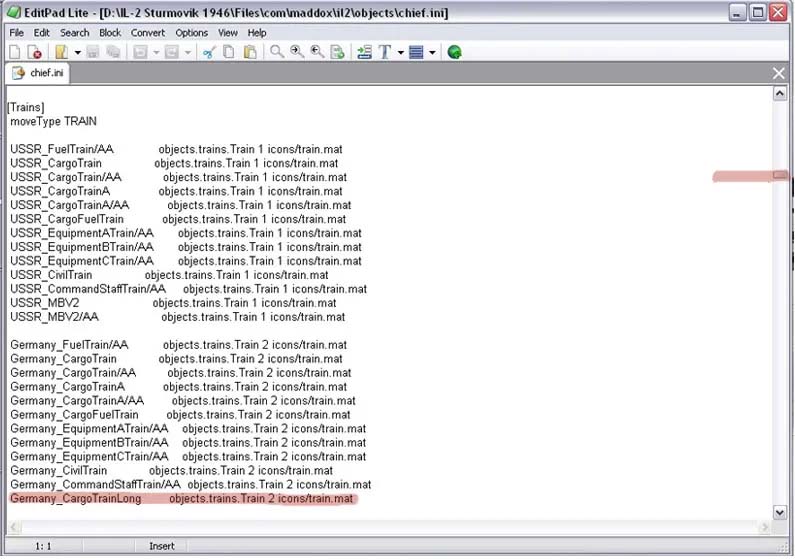Click the Find Next magnifier icon
Screen dimensions: 795x559
point(297,52)
